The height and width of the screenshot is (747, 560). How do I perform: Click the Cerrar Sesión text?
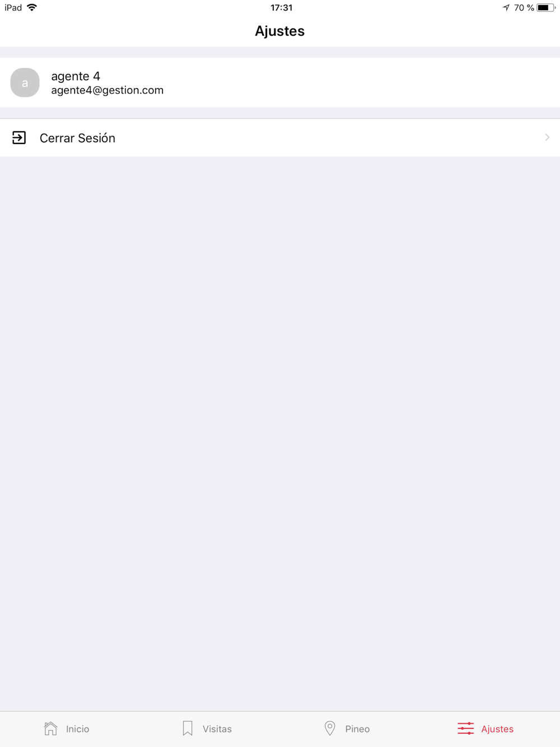coord(77,138)
